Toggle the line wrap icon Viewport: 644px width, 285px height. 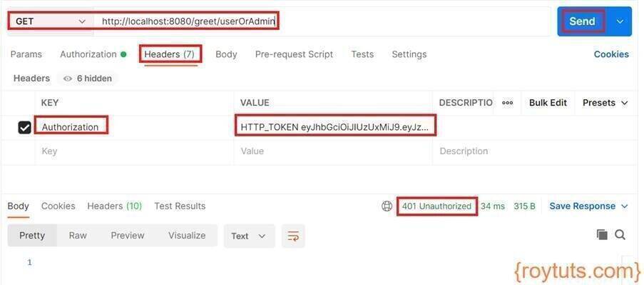(x=293, y=236)
